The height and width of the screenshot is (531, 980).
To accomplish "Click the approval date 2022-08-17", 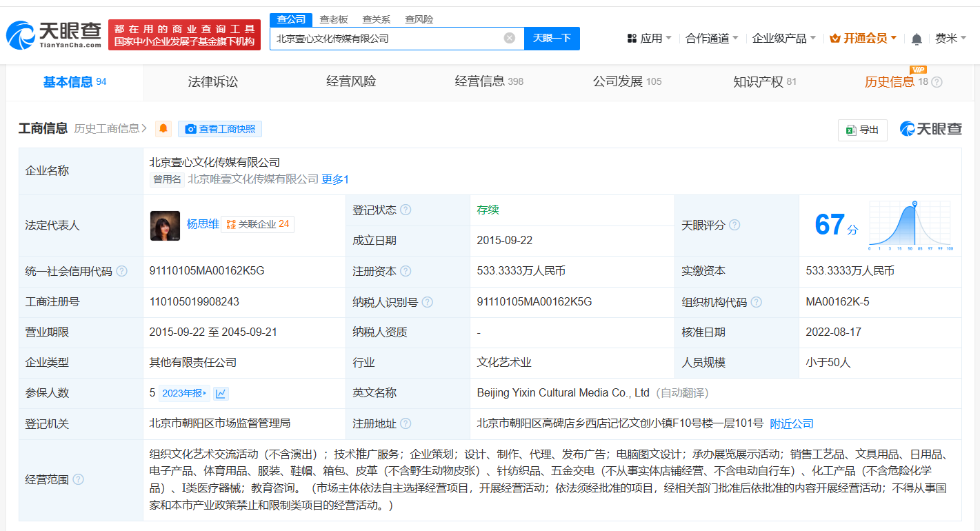I will click(x=833, y=332).
